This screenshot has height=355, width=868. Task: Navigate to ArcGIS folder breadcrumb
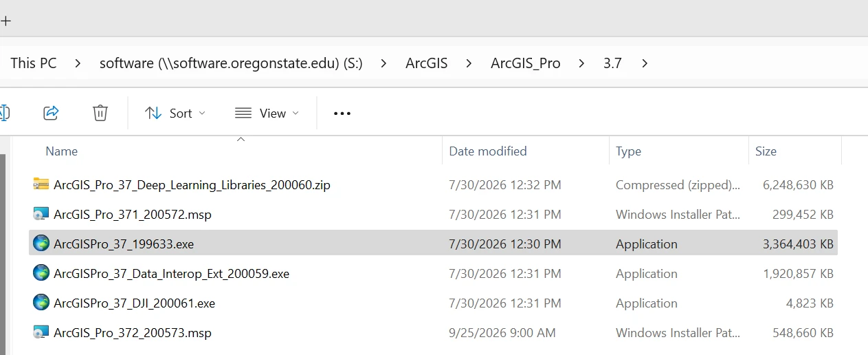426,63
